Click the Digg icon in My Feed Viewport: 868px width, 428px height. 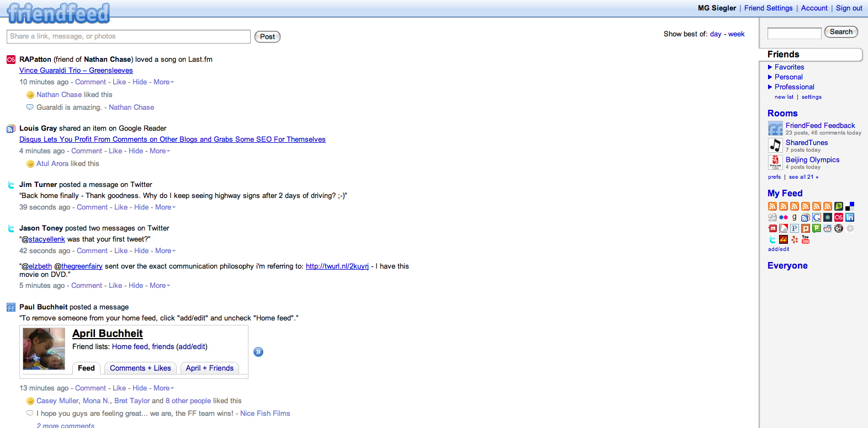click(772, 217)
